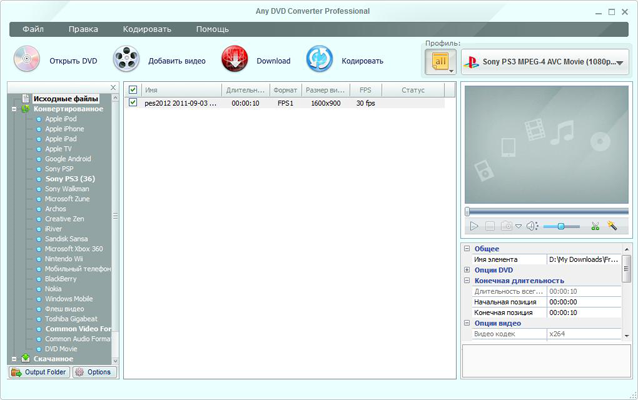
Task: Select Sony PS3 (36) in the tree
Action: point(70,179)
